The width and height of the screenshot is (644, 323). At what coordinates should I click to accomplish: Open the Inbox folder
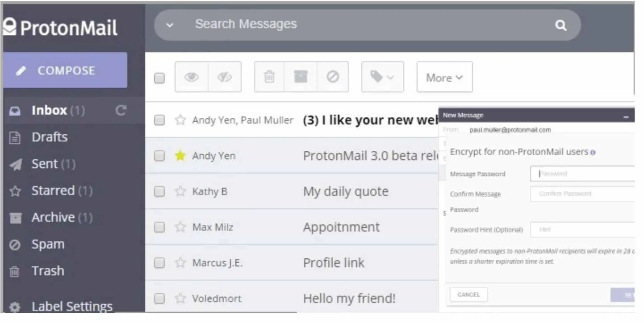point(49,110)
